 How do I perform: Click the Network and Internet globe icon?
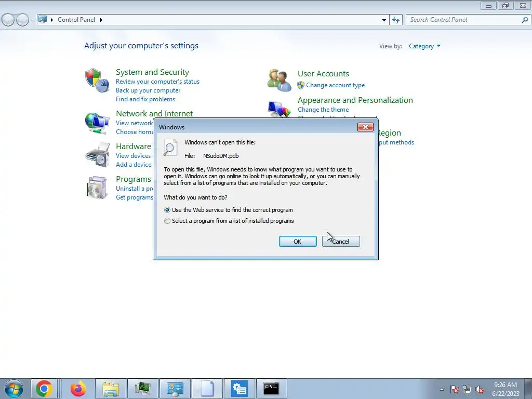point(97,123)
